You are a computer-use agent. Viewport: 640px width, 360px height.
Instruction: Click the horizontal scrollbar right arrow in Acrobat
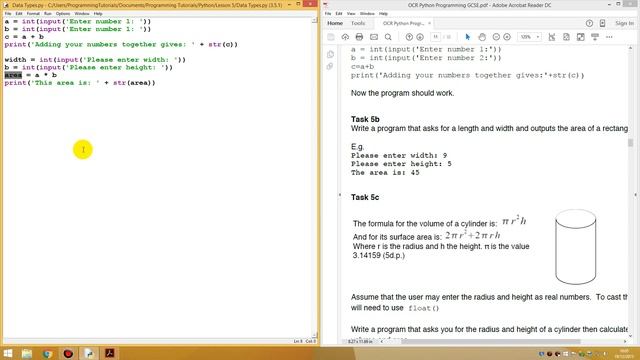tap(625, 341)
